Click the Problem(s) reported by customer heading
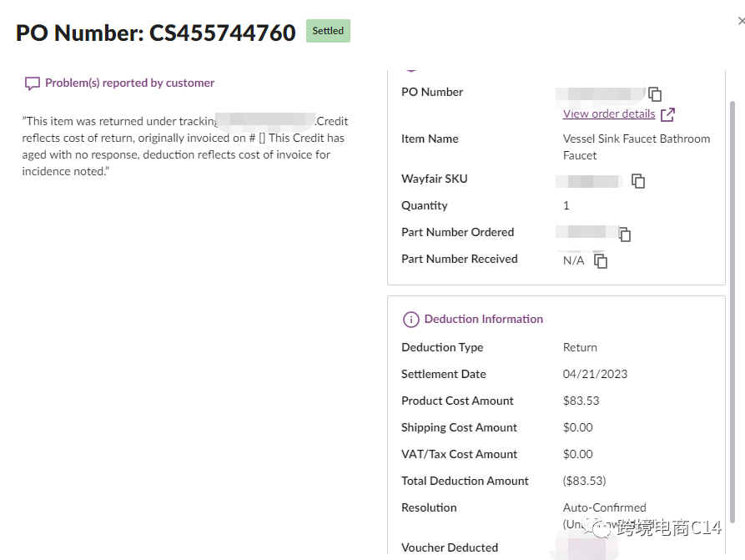The height and width of the screenshot is (560, 745). click(129, 83)
